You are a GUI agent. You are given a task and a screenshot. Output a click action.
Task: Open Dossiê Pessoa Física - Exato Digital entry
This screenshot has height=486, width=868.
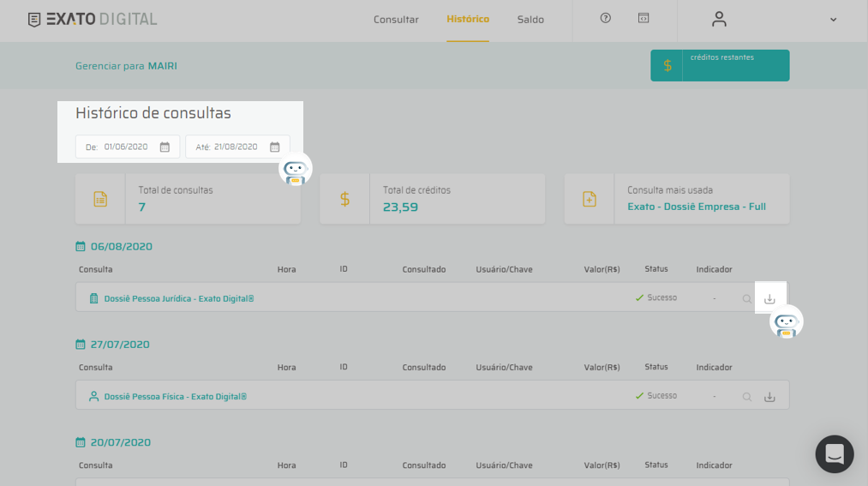[x=175, y=397]
